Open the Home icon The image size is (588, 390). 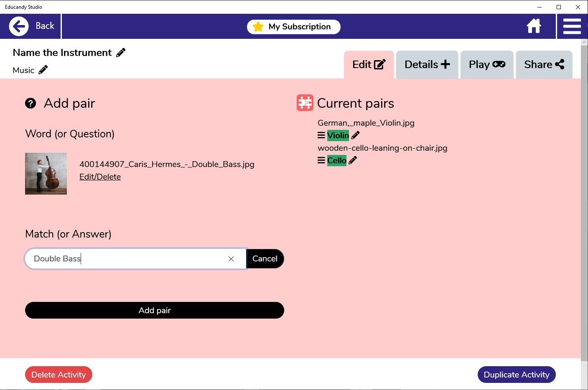[534, 26]
